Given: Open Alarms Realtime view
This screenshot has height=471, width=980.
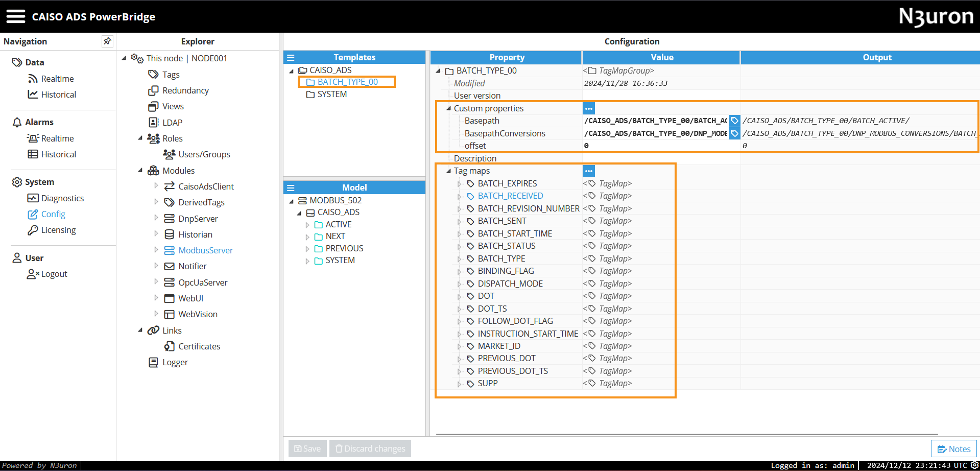Looking at the screenshot, I should point(51,138).
